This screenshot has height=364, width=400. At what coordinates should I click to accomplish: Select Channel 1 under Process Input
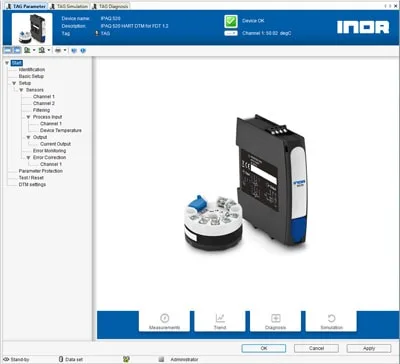tap(51, 124)
